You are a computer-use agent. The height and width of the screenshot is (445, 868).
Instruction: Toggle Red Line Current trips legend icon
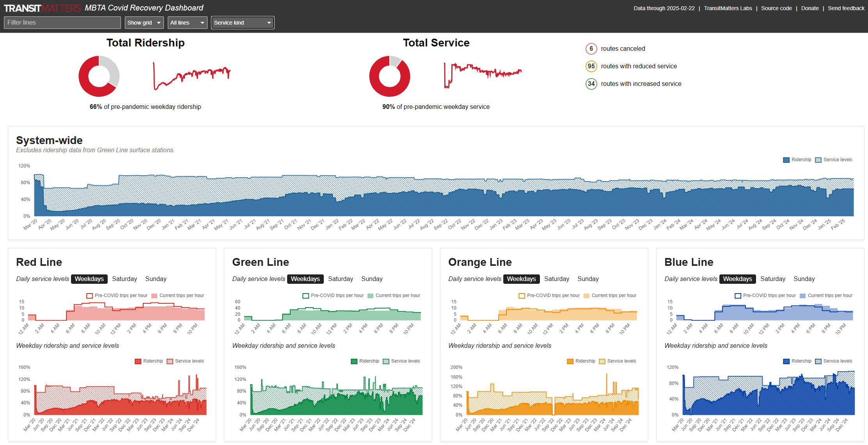tap(154, 296)
